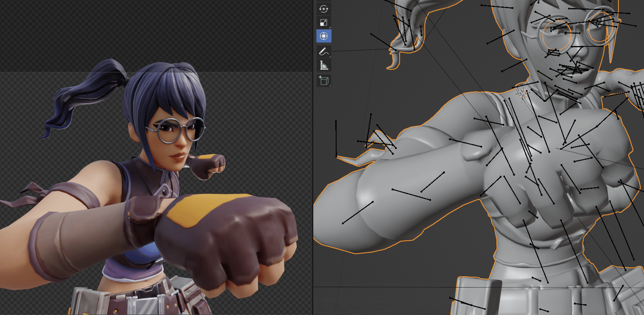Pick the Annotate pencil tool
The width and height of the screenshot is (644, 315).
point(324,51)
